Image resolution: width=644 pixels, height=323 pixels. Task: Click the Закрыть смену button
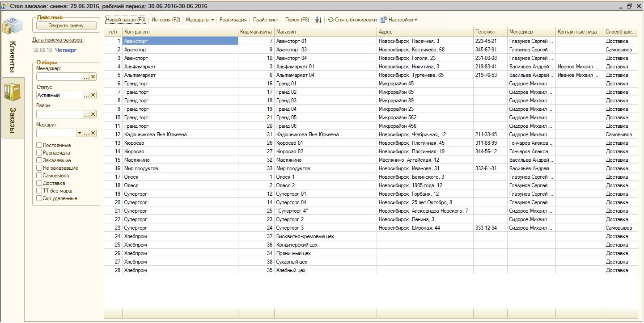pyautogui.click(x=66, y=25)
